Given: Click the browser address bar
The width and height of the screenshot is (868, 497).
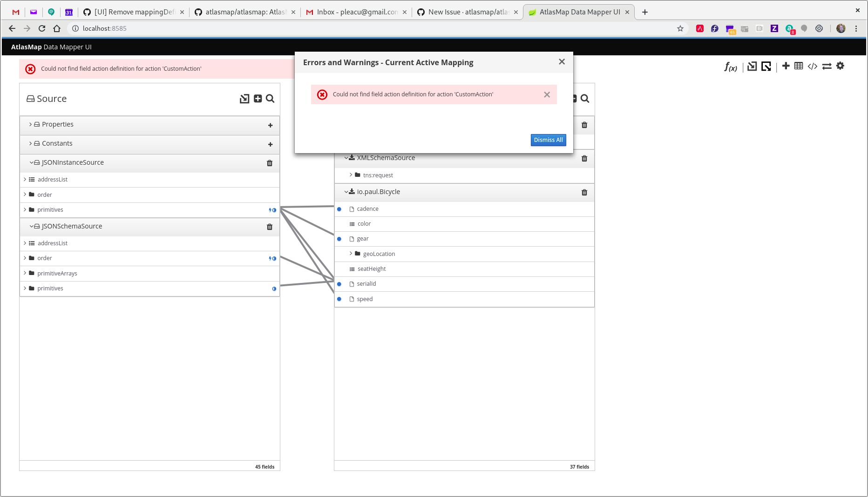Looking at the screenshot, I should 186,28.
